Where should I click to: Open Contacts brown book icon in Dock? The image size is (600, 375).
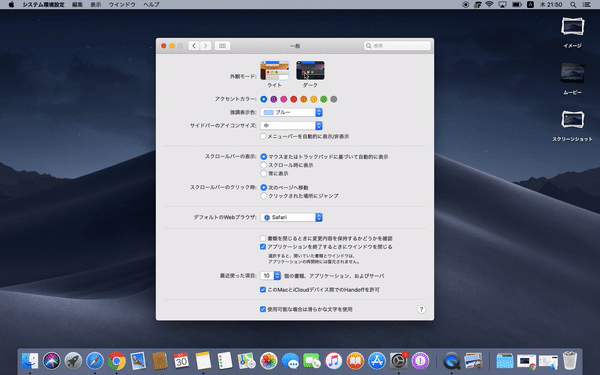pos(160,361)
